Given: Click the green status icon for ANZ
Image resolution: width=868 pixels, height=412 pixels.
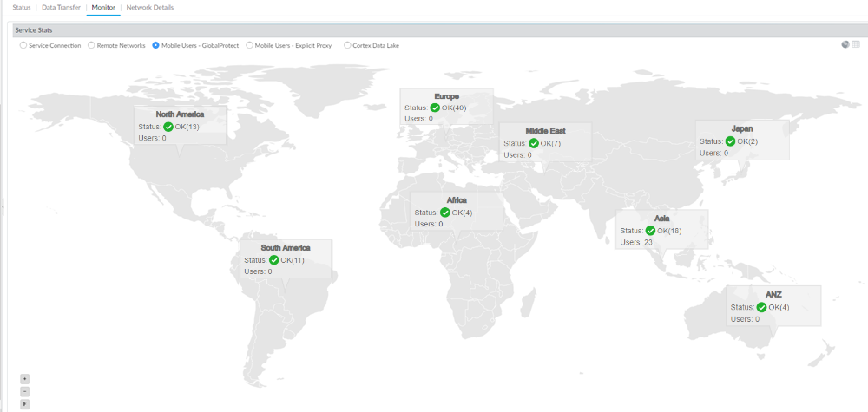Looking at the screenshot, I should 761,307.
